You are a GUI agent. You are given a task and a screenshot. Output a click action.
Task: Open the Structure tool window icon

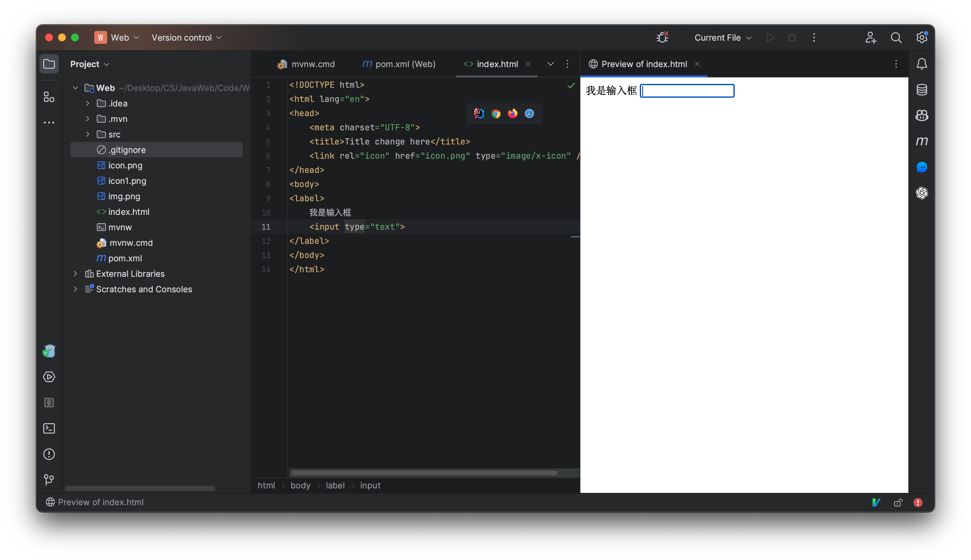(49, 97)
